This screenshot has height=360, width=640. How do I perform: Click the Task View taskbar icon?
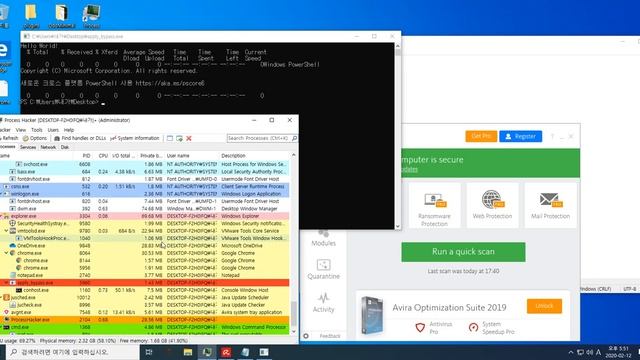click(x=149, y=352)
